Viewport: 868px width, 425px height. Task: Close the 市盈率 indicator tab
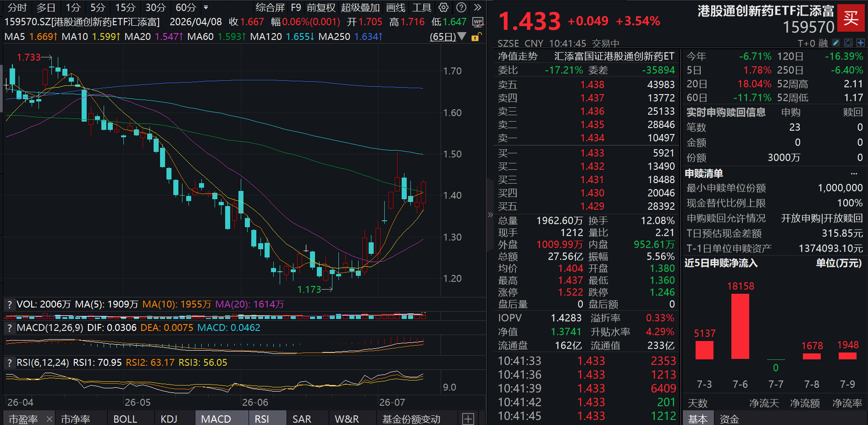pyautogui.click(x=50, y=419)
